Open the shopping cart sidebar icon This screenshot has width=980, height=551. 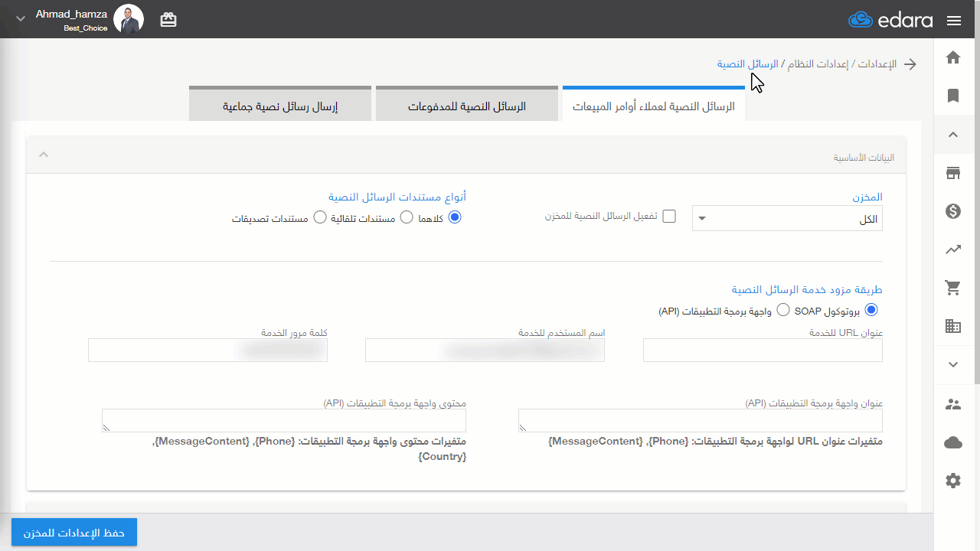[x=953, y=288]
